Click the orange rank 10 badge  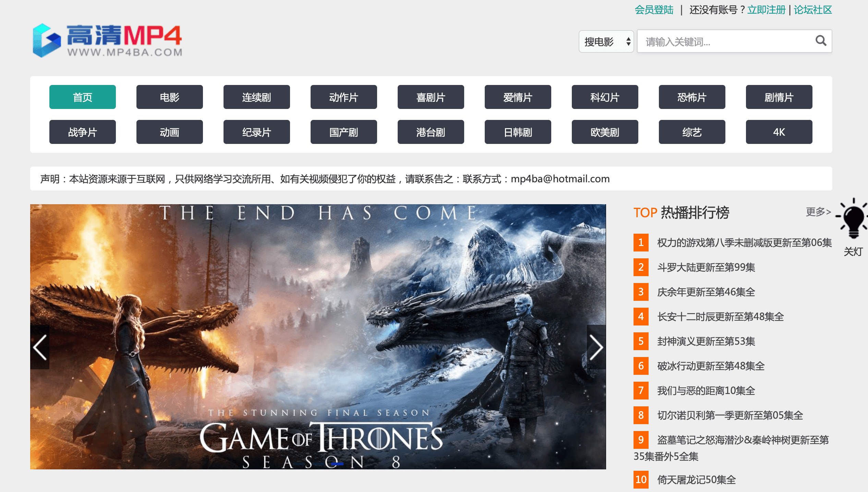pos(641,479)
